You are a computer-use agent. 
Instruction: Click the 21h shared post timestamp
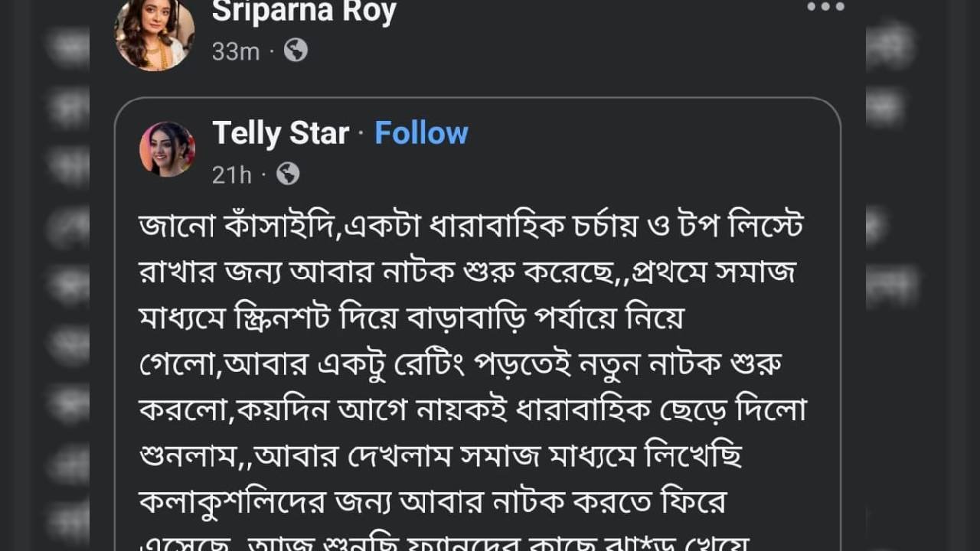231,175
